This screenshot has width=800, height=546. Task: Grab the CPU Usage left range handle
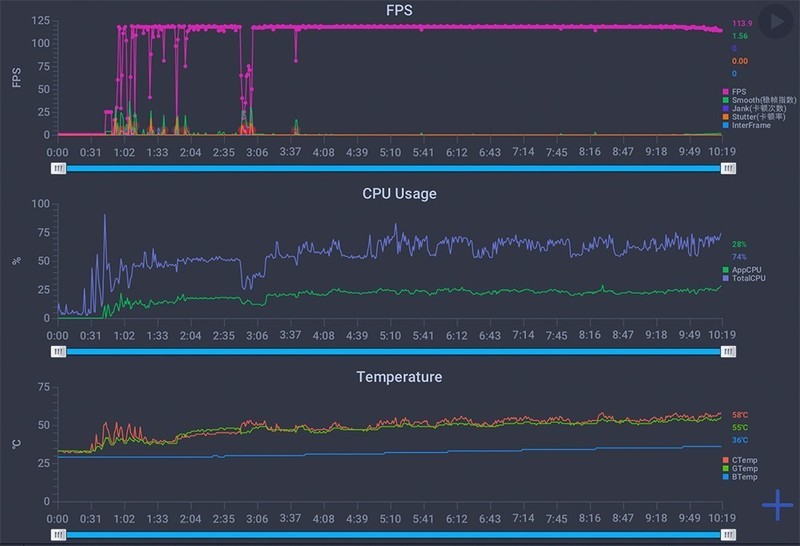coord(59,352)
